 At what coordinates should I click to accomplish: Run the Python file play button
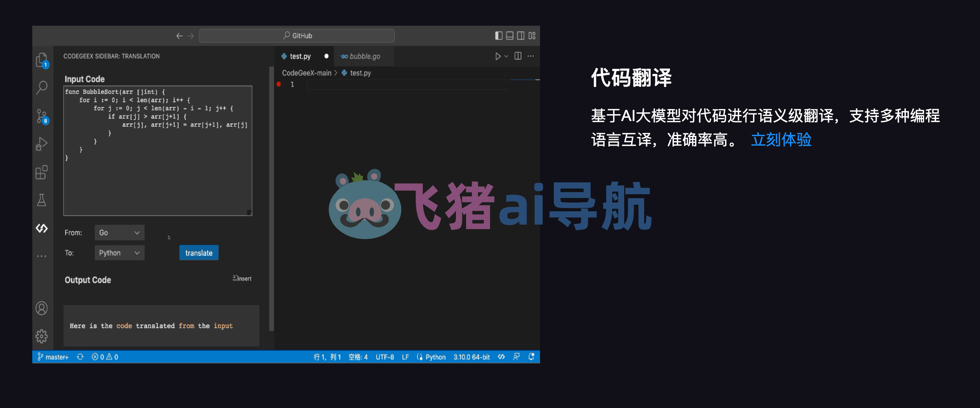click(x=498, y=56)
